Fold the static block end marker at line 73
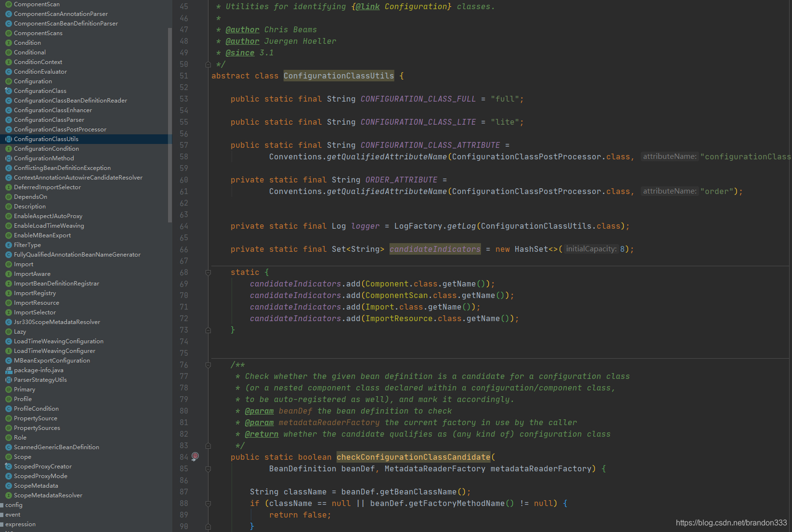Screen dimensions: 792x532 click(x=208, y=330)
